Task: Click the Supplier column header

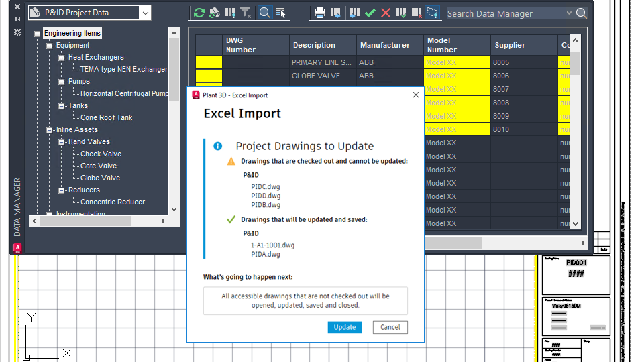Action: click(x=524, y=45)
